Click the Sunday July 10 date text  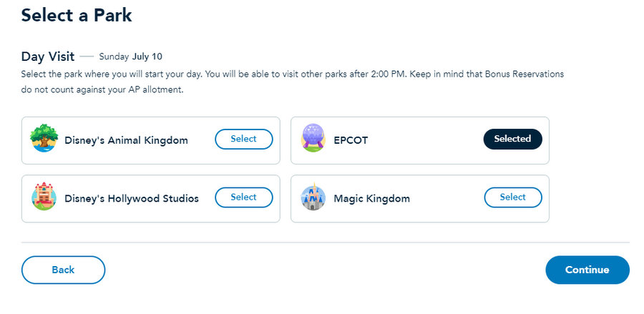[132, 56]
